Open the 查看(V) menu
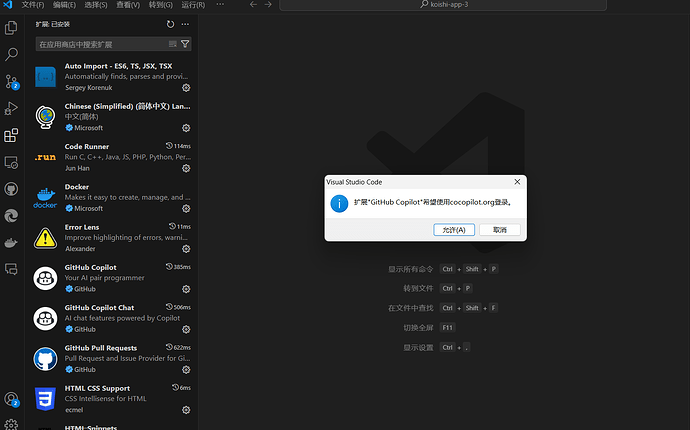 click(128, 5)
